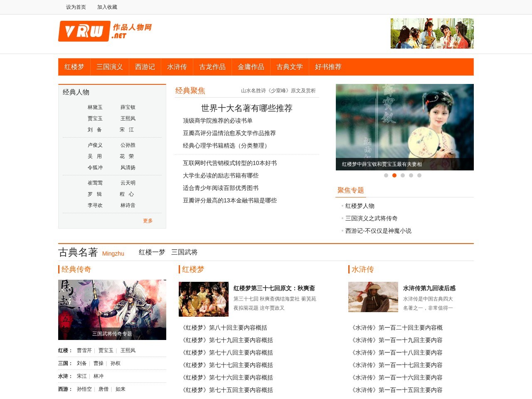Open the 红楼梦 navigation tab
The width and height of the screenshot is (532, 399).
pos(74,67)
